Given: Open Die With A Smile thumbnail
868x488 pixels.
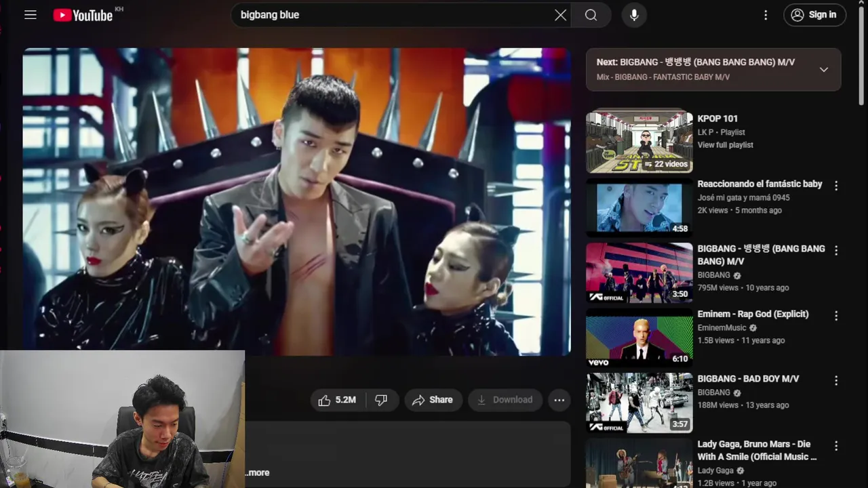Looking at the screenshot, I should click(639, 463).
